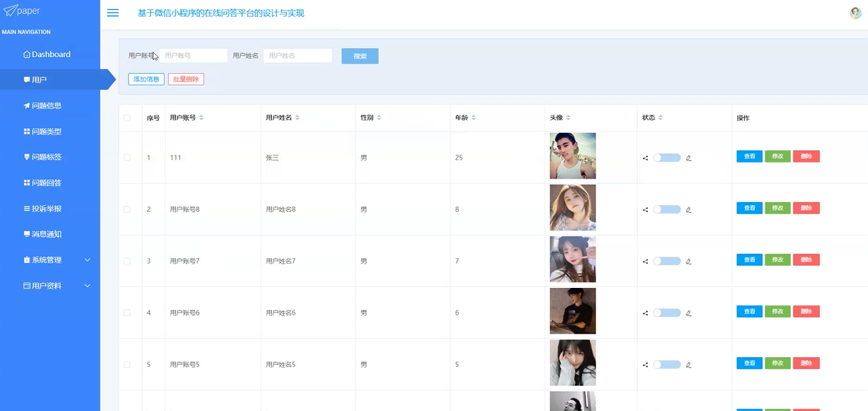The image size is (868, 411).
Task: Expand the 用户资料 submenu chevron
Action: pyautogui.click(x=87, y=286)
